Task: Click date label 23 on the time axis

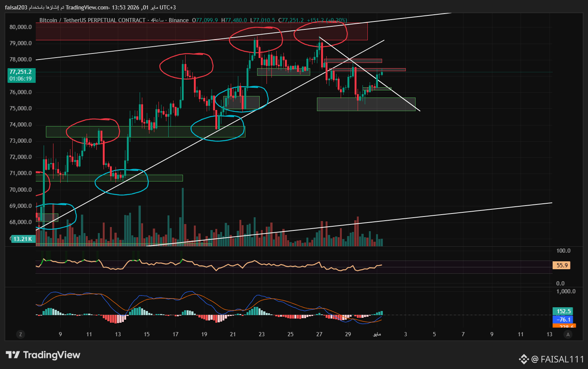Action: click(262, 334)
